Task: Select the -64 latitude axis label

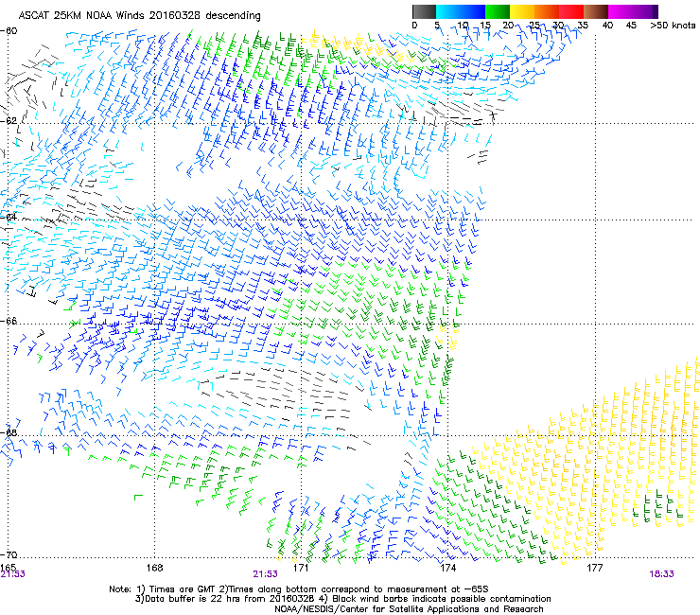Action: (x=9, y=217)
